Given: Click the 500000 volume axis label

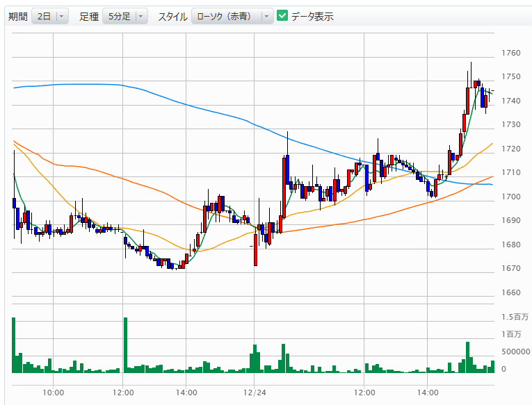Looking at the screenshot, I should 516,352.
